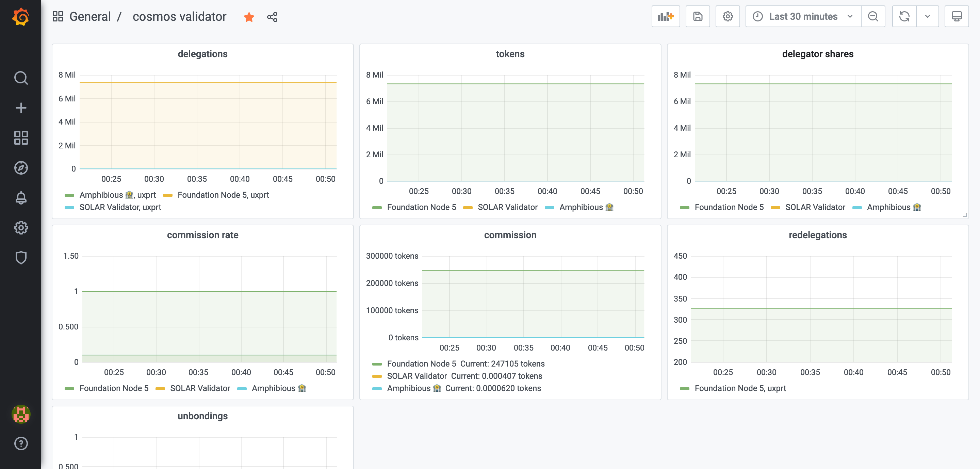Select the kiosk view TV icon
This screenshot has width=980, height=469.
(957, 16)
